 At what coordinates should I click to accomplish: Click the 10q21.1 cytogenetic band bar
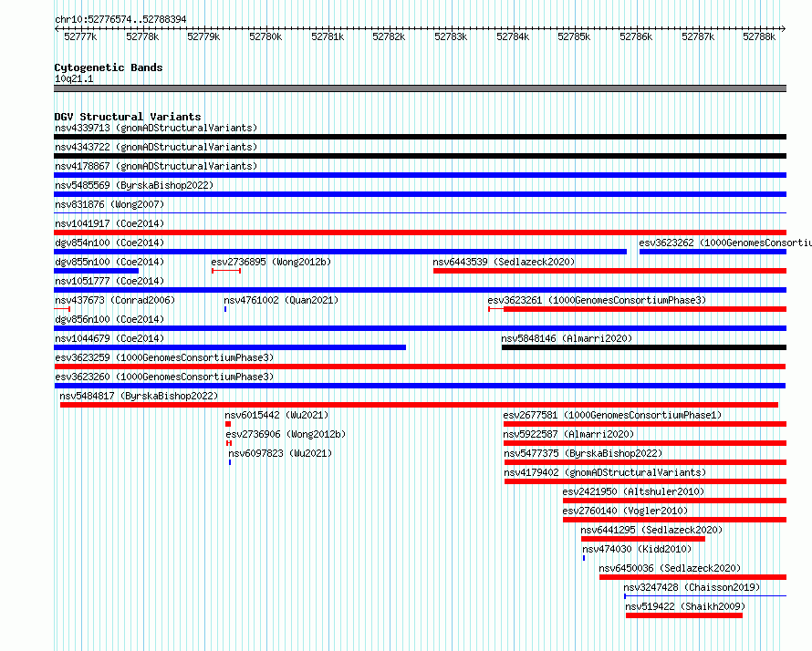(420, 88)
